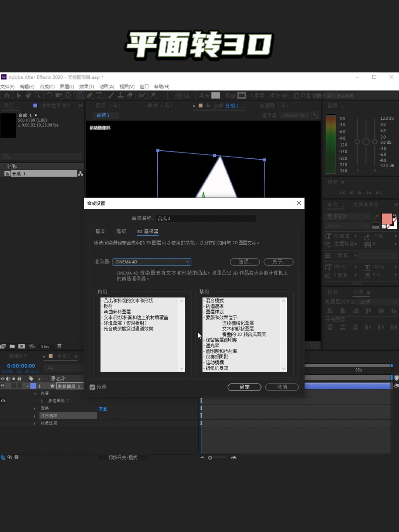Open the 将图层对齐到 合成 dropdown
The height and width of the screenshot is (532, 399).
[x=378, y=302]
